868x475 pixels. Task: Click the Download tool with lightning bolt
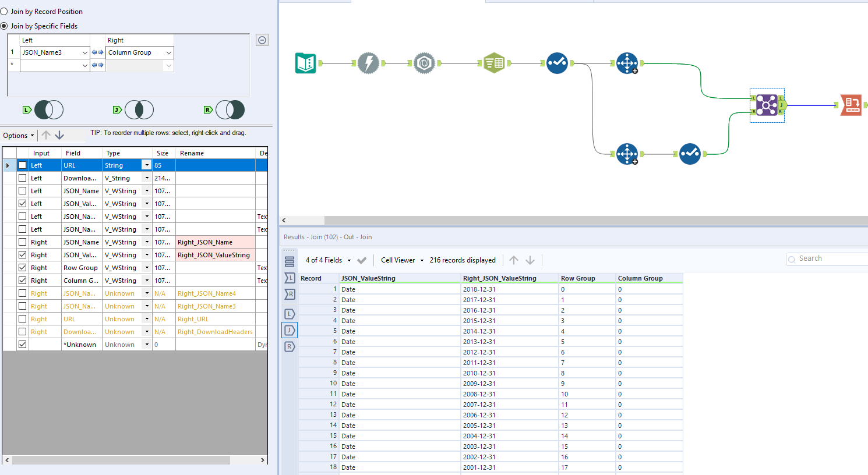pos(368,63)
